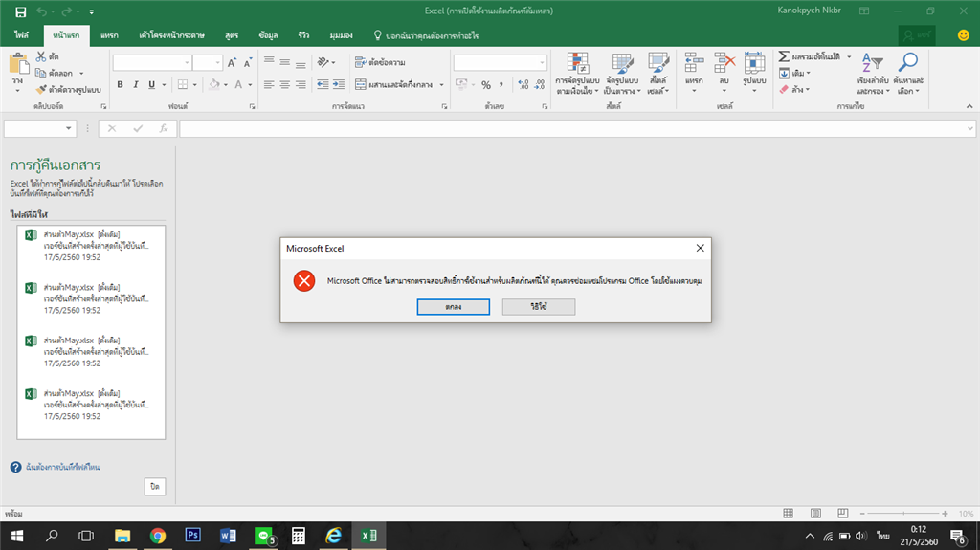Click Center alignment icon
This screenshot has width=980, height=550.
pyautogui.click(x=284, y=84)
